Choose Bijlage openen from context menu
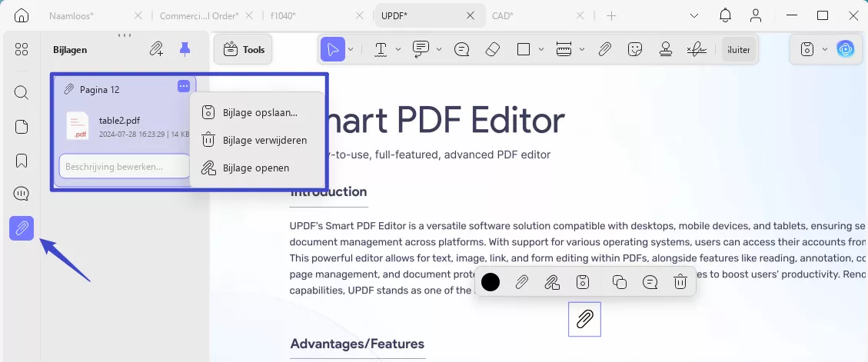 tap(257, 168)
